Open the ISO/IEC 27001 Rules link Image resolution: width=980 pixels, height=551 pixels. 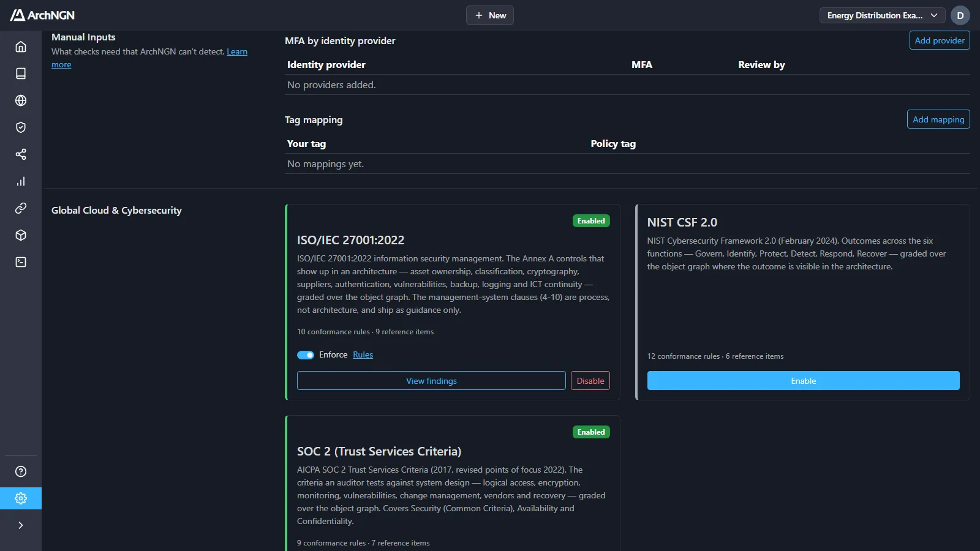click(363, 355)
